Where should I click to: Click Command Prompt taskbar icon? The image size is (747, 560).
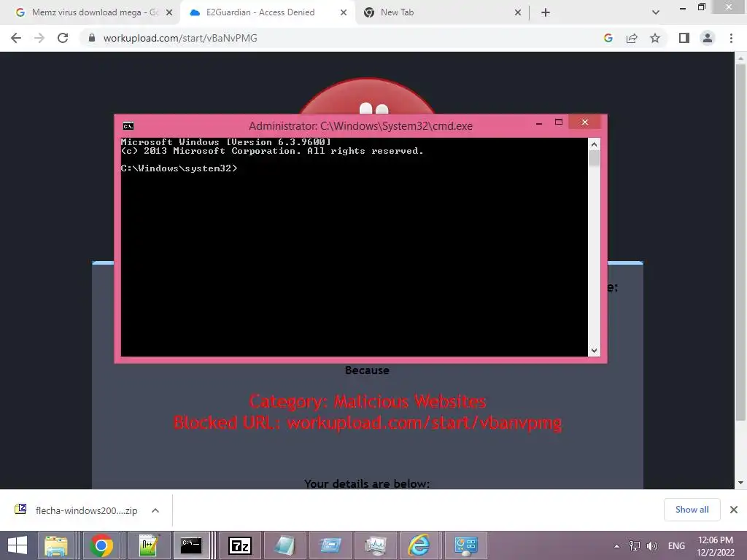coord(192,545)
